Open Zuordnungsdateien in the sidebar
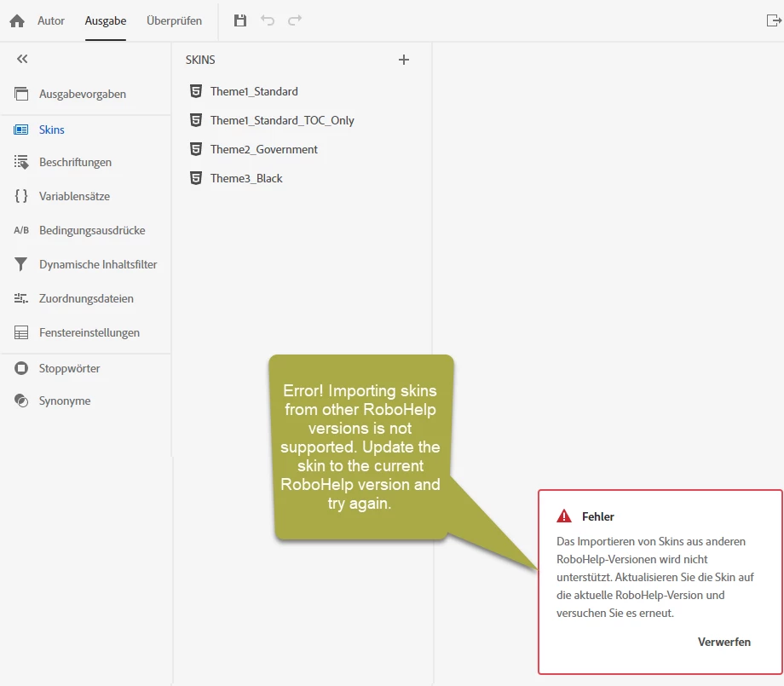The image size is (784, 686). pyautogui.click(x=85, y=298)
